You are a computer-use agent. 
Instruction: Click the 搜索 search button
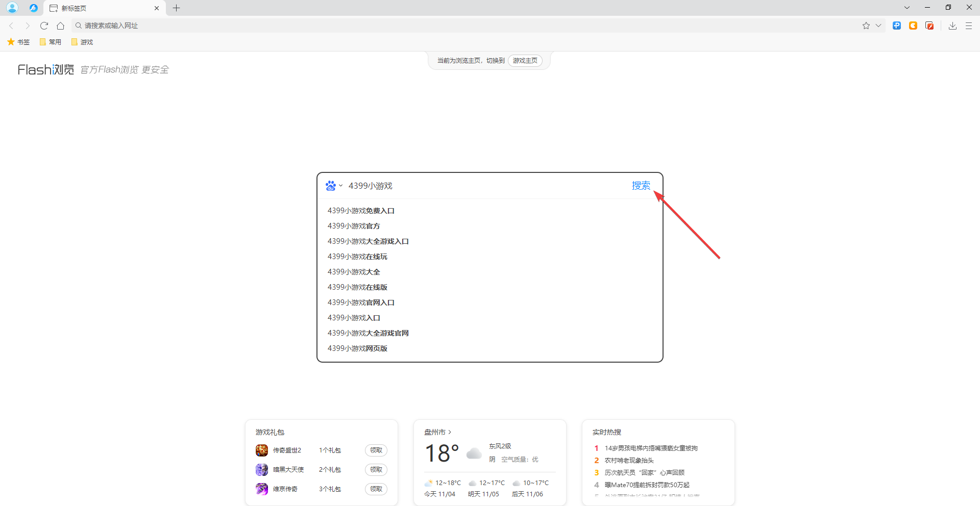click(x=641, y=186)
